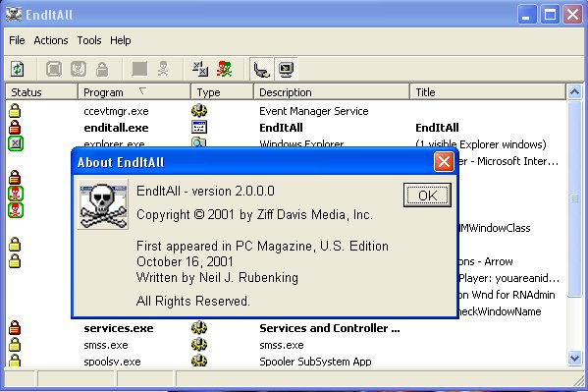The image size is (588, 392).
Task: Select the spoolsv.exe program entry
Action: coord(112,362)
